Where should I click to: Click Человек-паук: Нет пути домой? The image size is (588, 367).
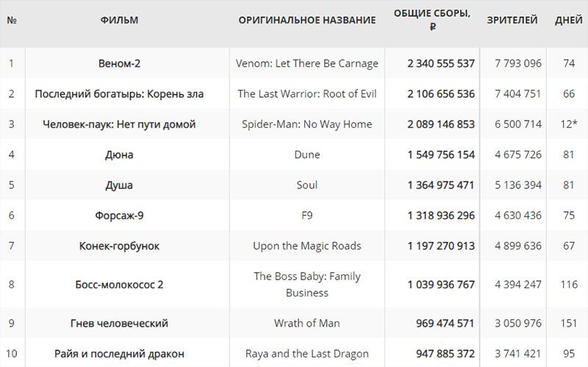point(119,124)
